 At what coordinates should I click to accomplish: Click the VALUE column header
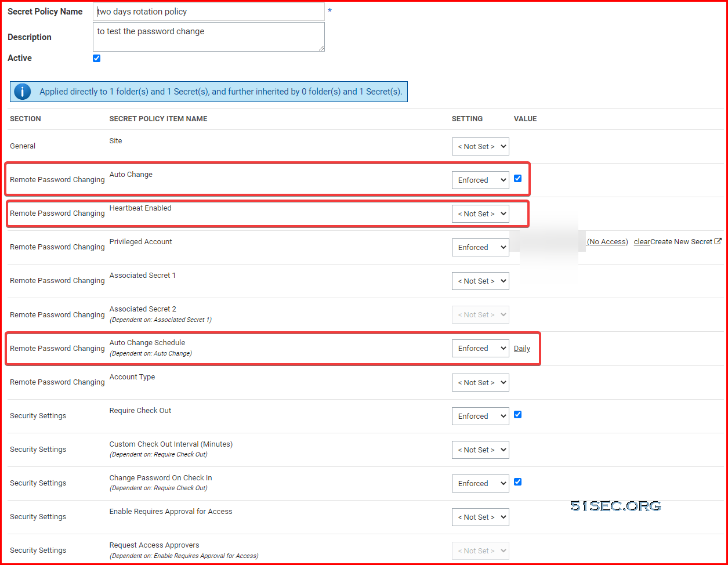point(526,119)
